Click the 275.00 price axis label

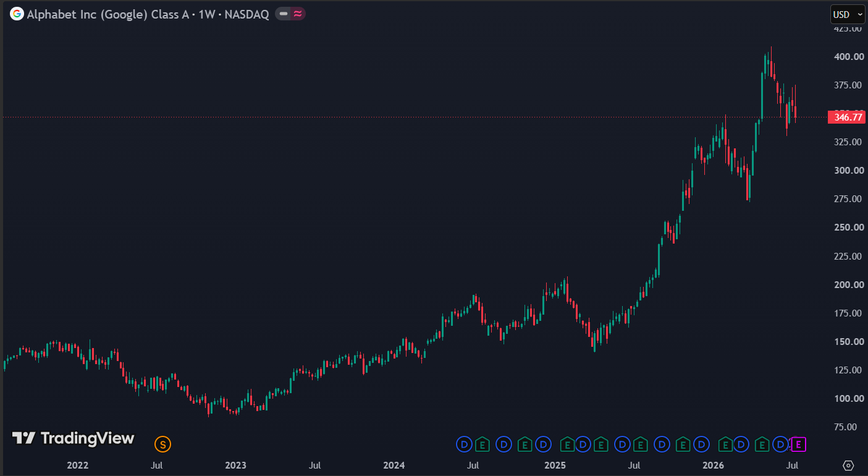pyautogui.click(x=849, y=199)
